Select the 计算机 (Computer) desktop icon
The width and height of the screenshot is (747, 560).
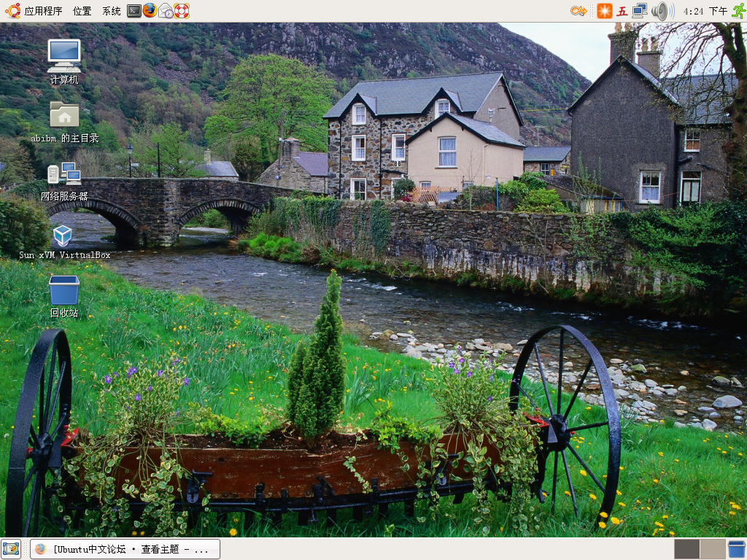click(x=64, y=62)
